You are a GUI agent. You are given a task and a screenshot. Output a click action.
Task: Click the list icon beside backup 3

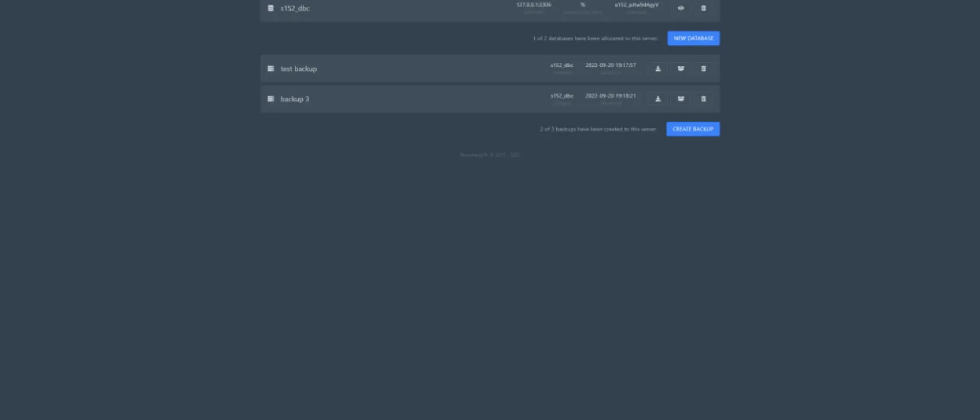point(271,99)
